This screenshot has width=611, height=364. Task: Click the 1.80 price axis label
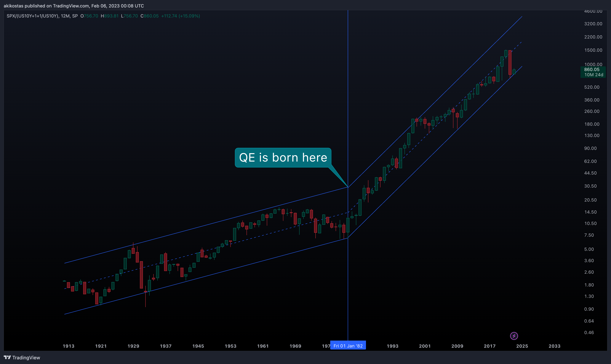point(589,285)
